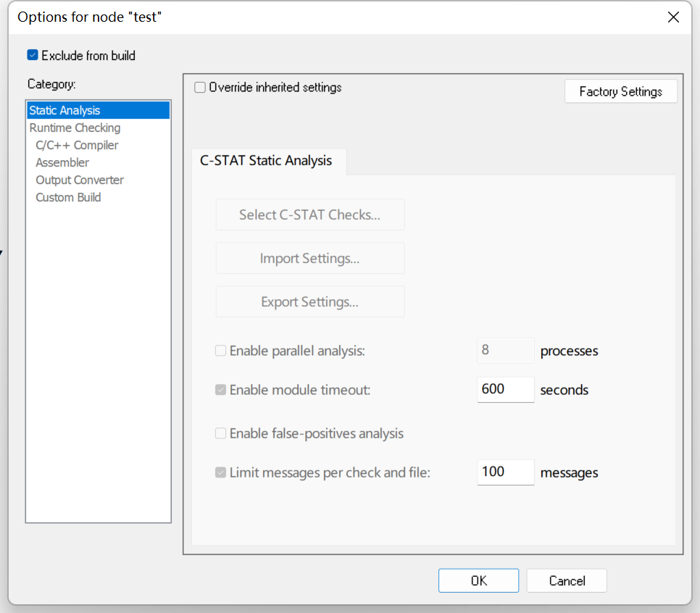This screenshot has height=613, width=700.
Task: Toggle the Exclude from build checkbox
Action: 33,55
